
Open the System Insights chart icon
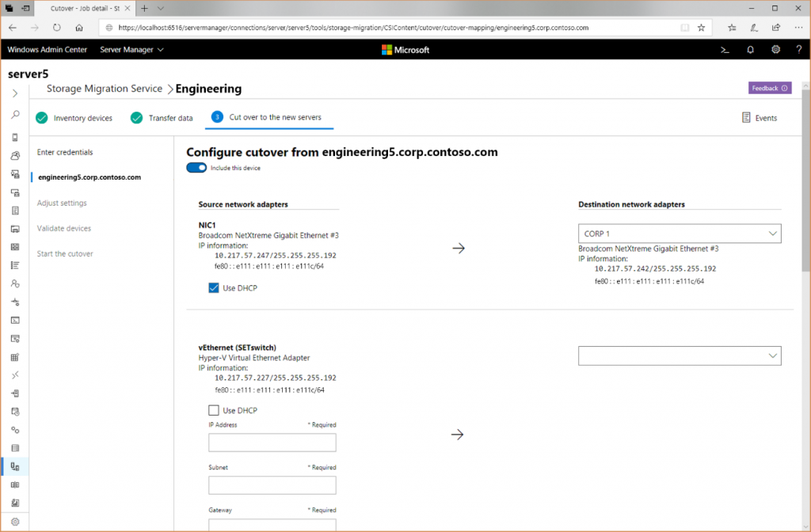pos(15,503)
